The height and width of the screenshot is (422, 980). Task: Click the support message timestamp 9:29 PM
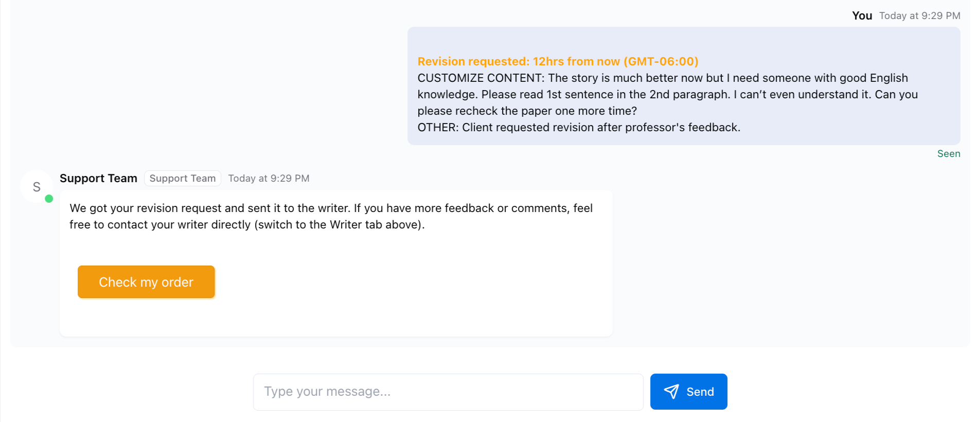coord(269,179)
